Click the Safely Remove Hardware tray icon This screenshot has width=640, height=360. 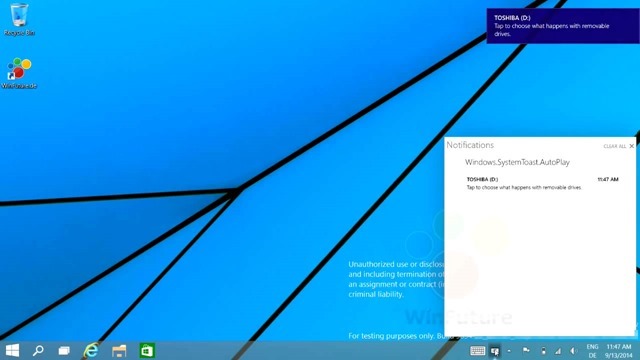click(543, 351)
